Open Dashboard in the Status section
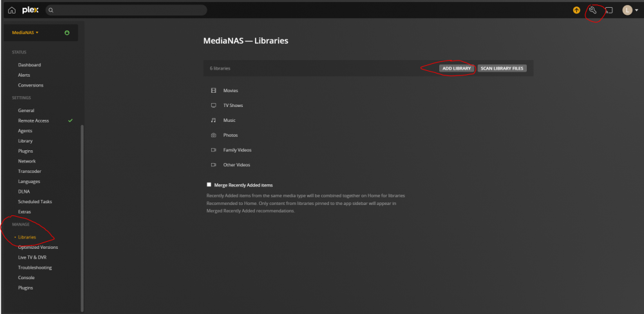The width and height of the screenshot is (644, 314). pos(29,65)
